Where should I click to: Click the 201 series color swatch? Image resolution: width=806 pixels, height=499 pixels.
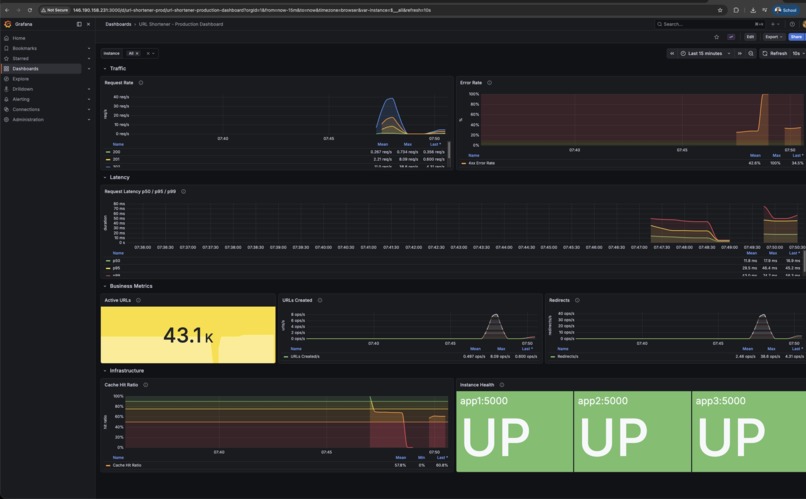108,159
